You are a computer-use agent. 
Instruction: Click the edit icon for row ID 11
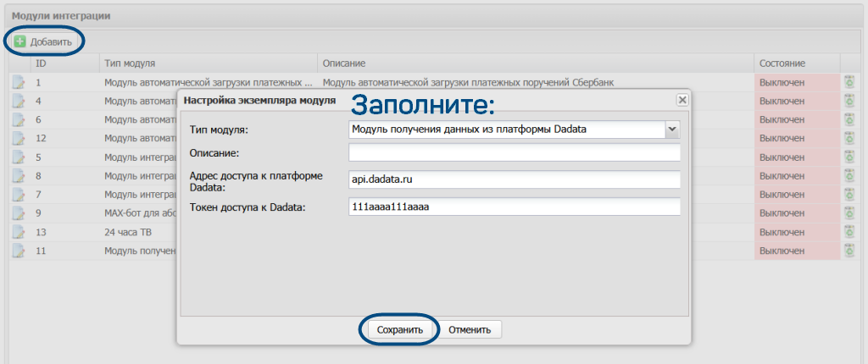point(19,251)
